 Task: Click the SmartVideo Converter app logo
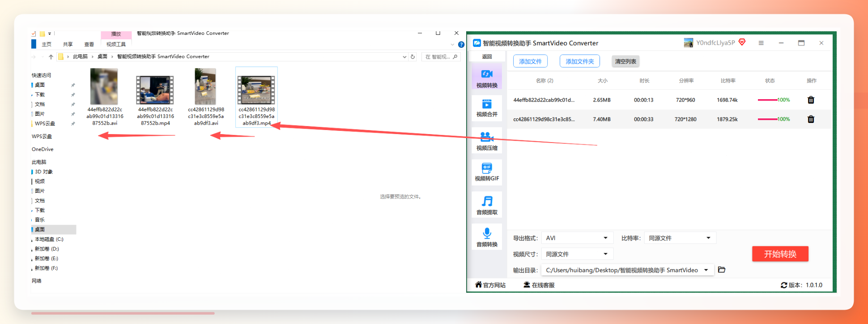[477, 43]
